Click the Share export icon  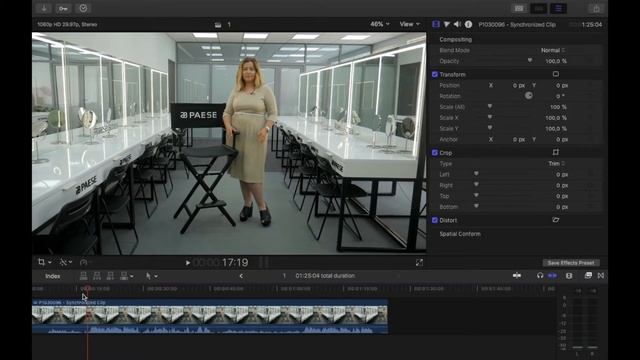pos(596,8)
